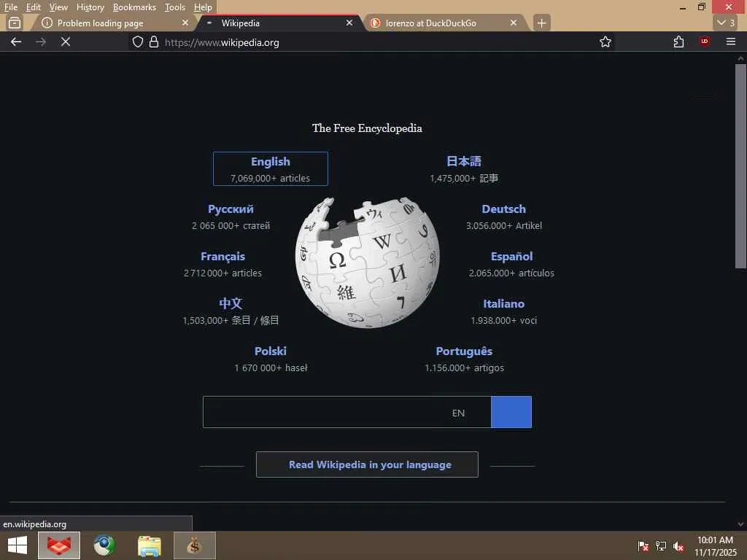Viewport: 747px width, 560px height.
Task: Bookmark this page with the star icon
Action: (605, 42)
